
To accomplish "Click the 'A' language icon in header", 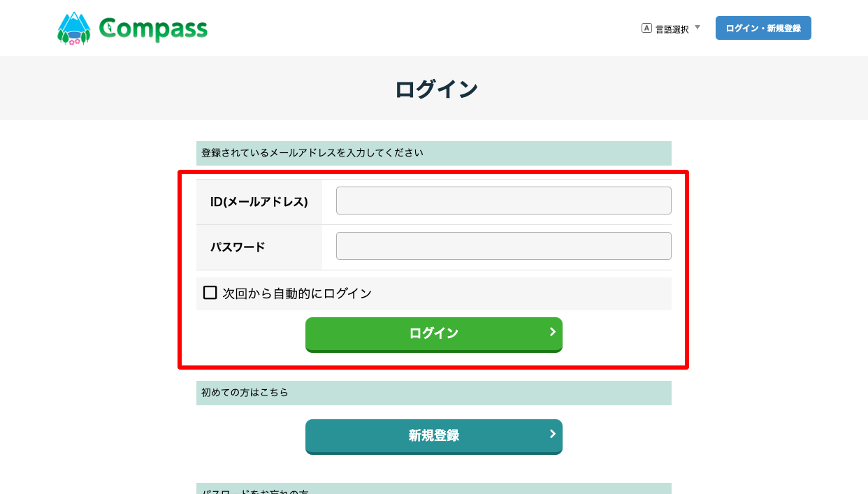I will 646,29.
